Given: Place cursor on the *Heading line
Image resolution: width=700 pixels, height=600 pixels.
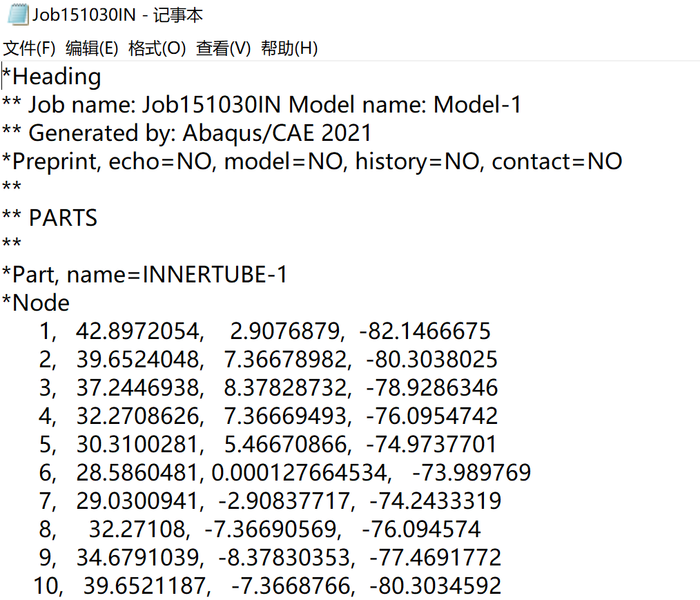Looking at the screenshot, I should (52, 77).
